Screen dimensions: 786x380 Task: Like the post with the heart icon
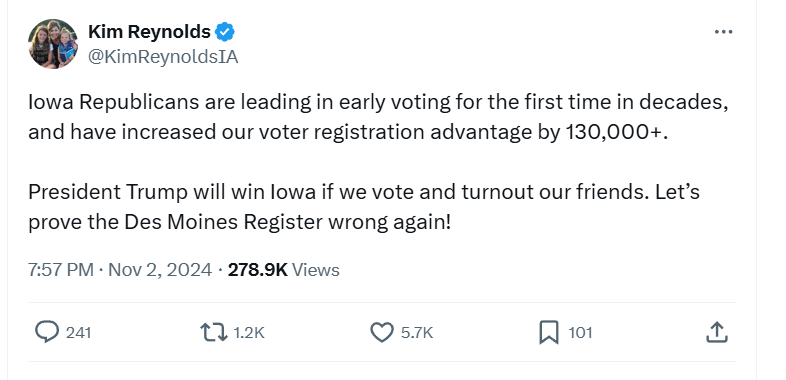click(381, 332)
